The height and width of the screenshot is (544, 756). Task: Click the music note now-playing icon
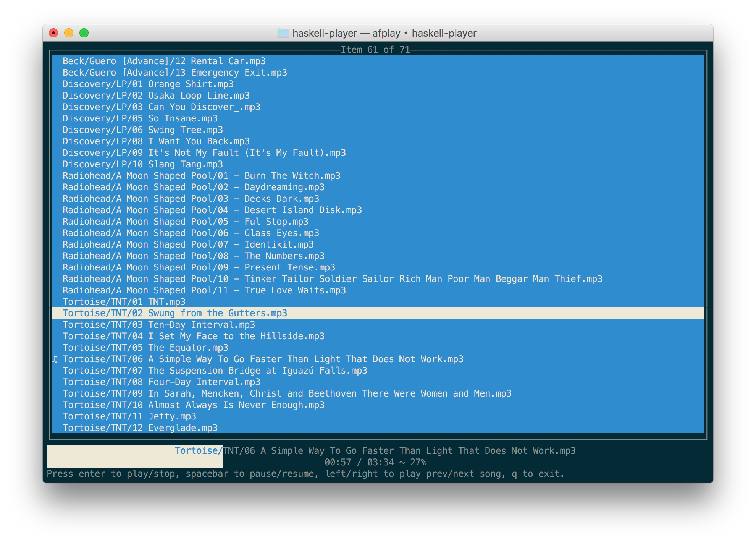click(x=55, y=359)
